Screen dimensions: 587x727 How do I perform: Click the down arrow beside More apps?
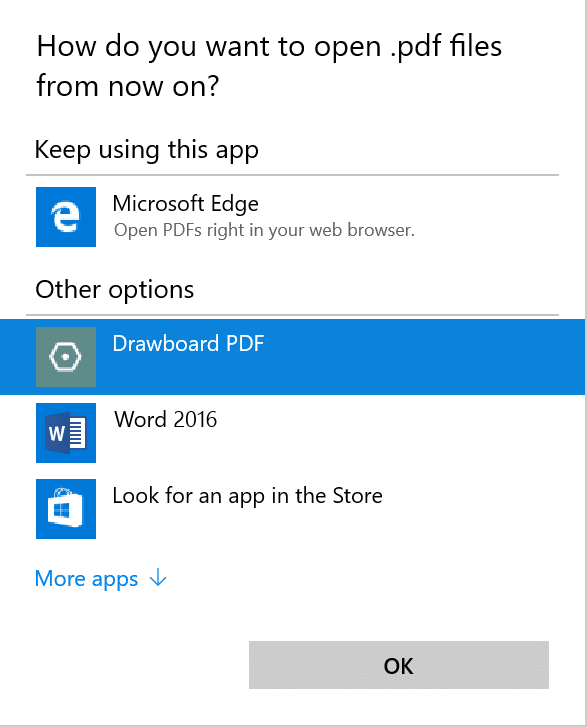(158, 578)
